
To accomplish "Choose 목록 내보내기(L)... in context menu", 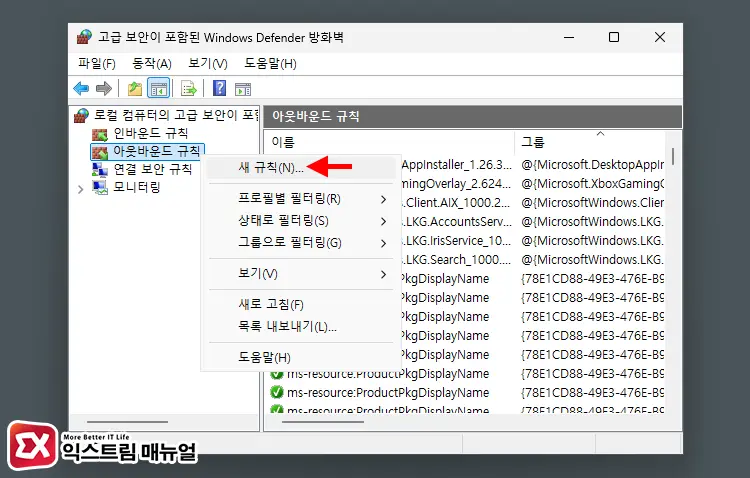I will point(301,326).
